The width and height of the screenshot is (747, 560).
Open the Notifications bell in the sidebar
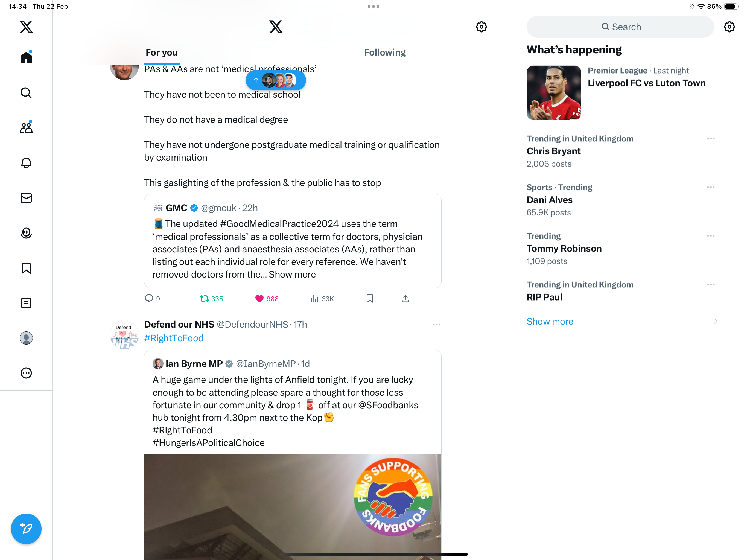pyautogui.click(x=26, y=163)
